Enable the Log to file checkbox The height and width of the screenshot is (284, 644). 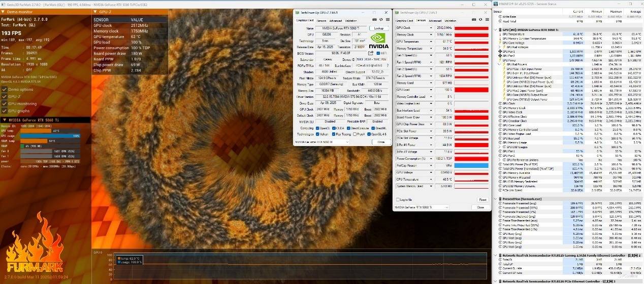tap(398, 199)
